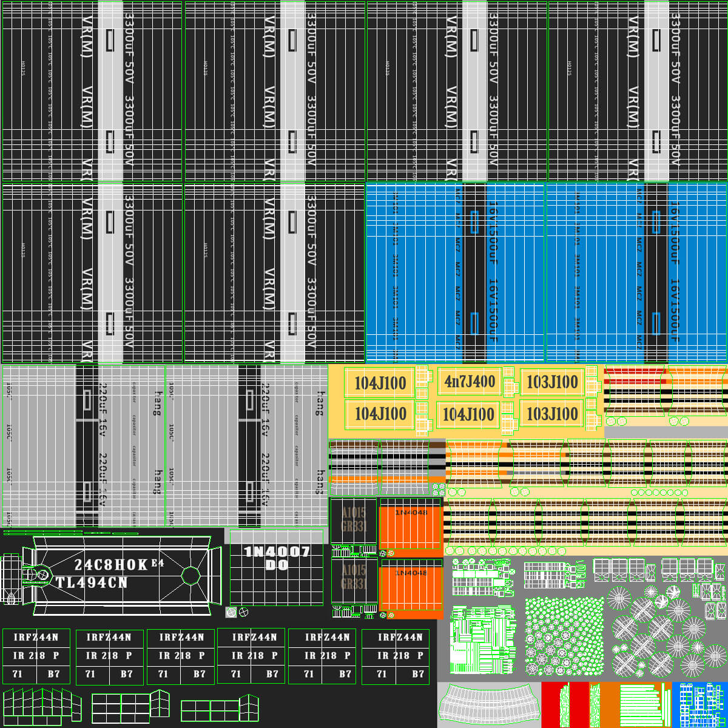The image size is (728, 728).
Task: Click the top-left black 3300uF 50V capacitor texture
Action: [x=92, y=91]
